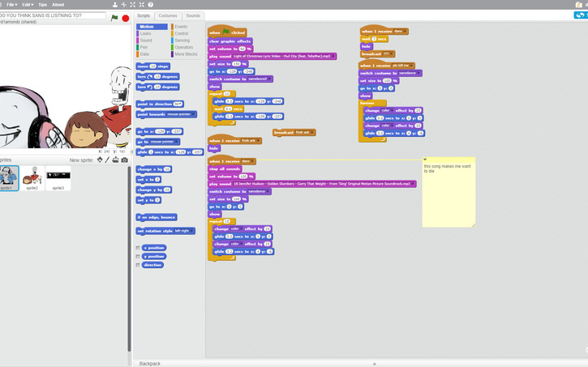588x367 pixels.
Task: Open the Edit menu
Action: click(x=28, y=5)
